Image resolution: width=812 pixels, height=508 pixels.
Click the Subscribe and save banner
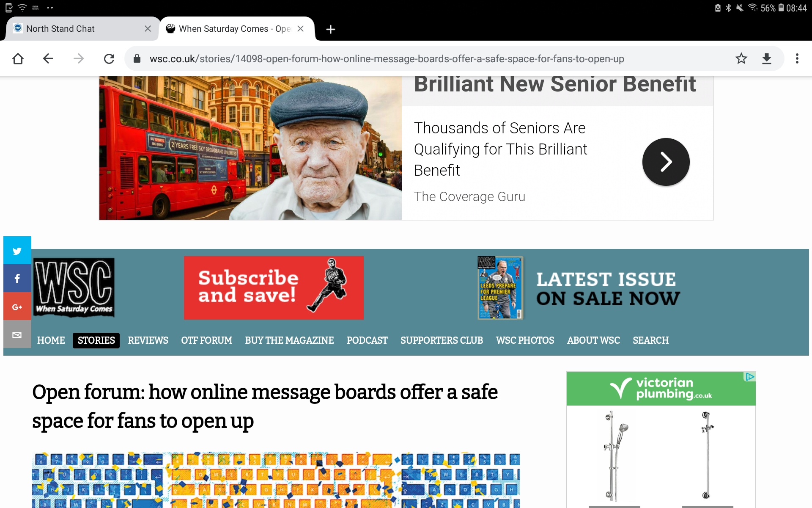(274, 288)
